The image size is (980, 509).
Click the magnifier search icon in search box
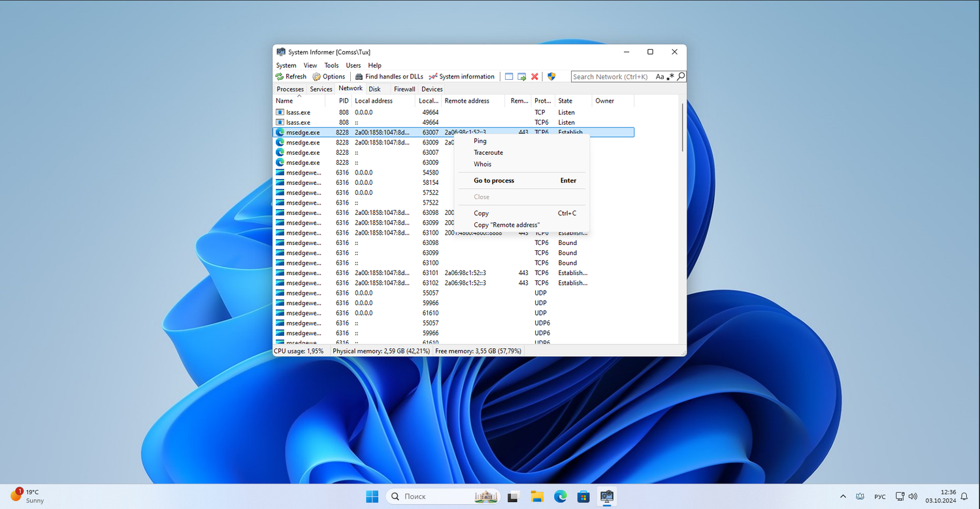click(681, 76)
